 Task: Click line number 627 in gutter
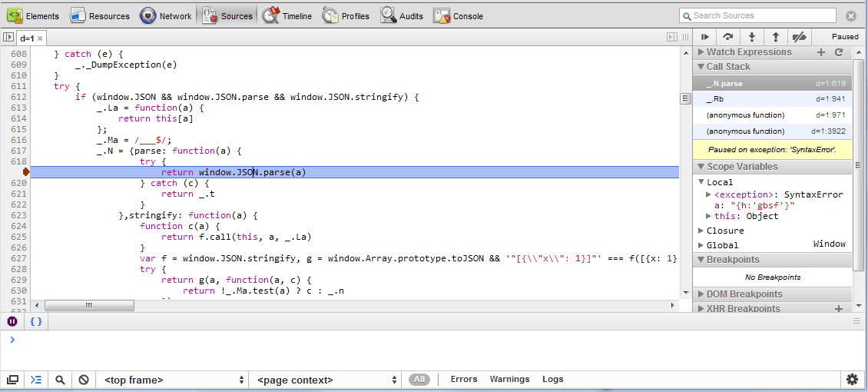pos(19,258)
